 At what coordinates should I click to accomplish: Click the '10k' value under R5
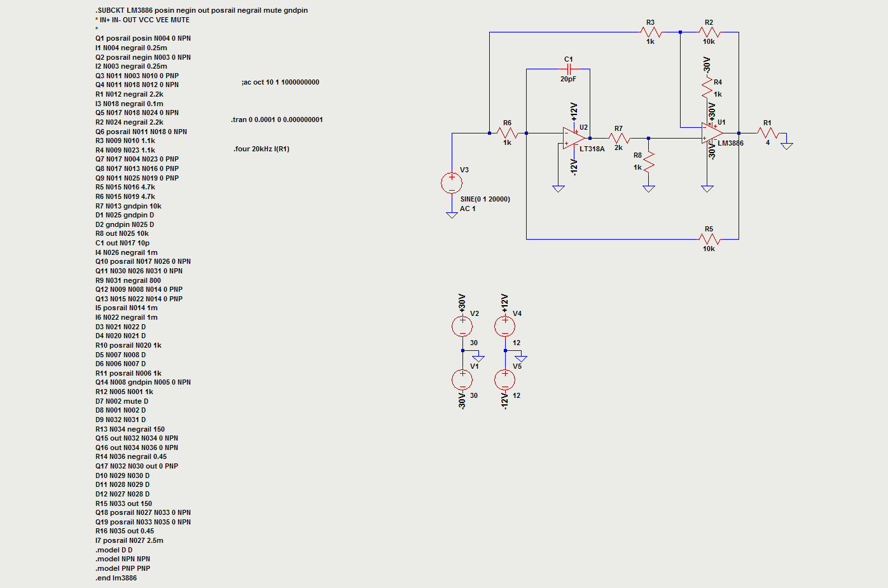709,249
